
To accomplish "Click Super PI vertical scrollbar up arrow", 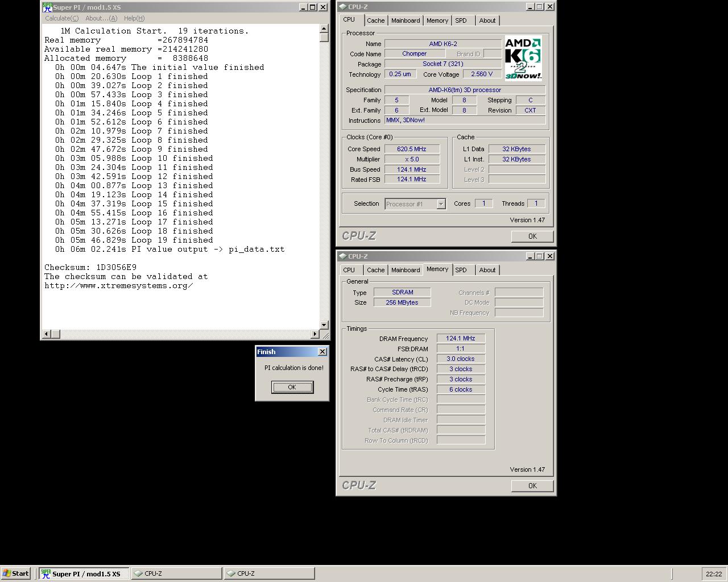I will [x=324, y=28].
